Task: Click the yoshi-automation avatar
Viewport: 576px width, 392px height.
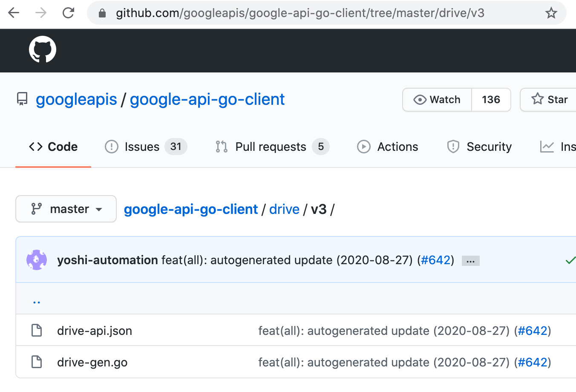Action: [37, 260]
